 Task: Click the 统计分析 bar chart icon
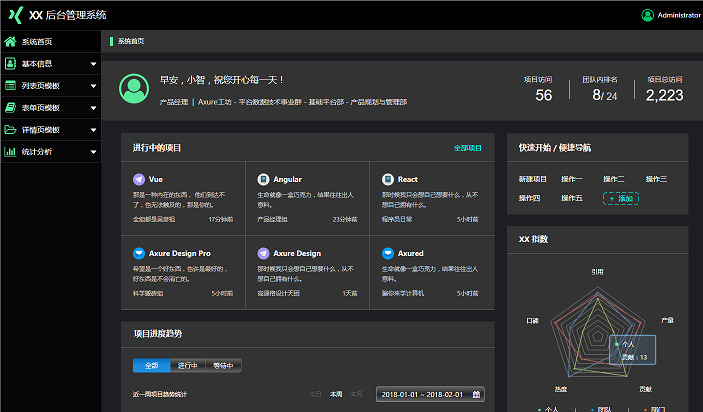pos(10,152)
